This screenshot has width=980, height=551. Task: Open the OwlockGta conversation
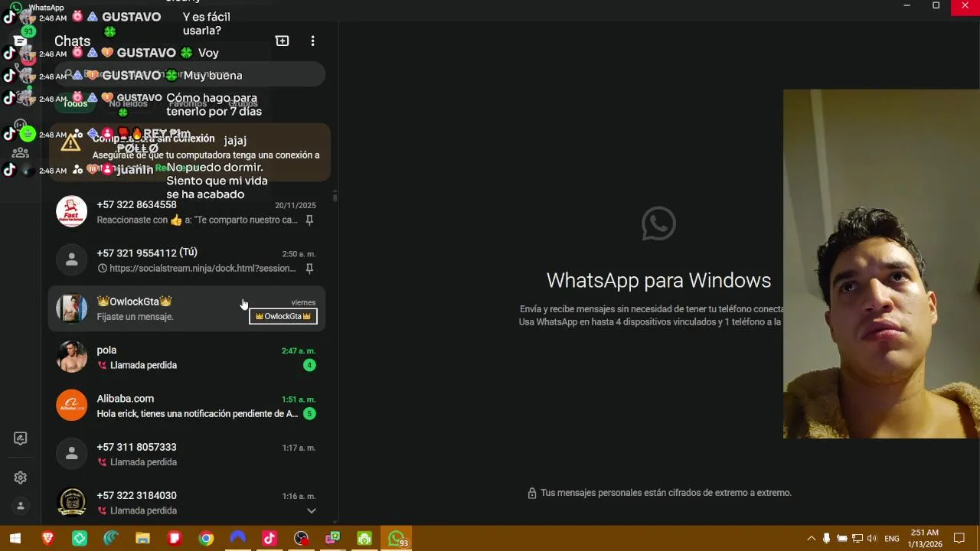point(187,308)
